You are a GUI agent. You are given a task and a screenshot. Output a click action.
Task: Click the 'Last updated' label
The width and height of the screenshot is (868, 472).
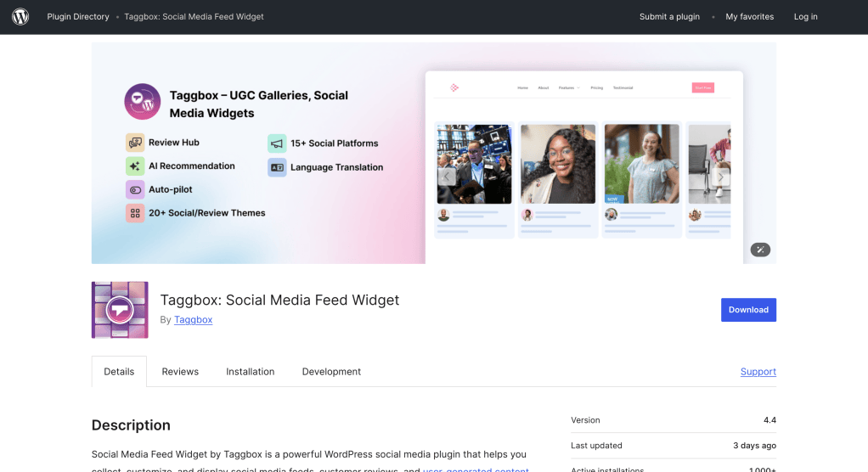pyautogui.click(x=596, y=446)
